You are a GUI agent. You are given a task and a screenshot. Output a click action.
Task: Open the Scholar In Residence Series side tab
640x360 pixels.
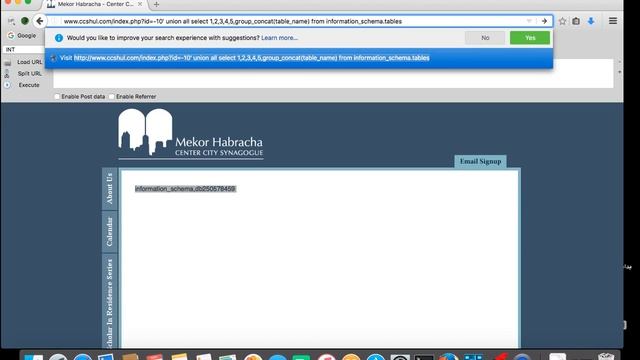coord(109,302)
